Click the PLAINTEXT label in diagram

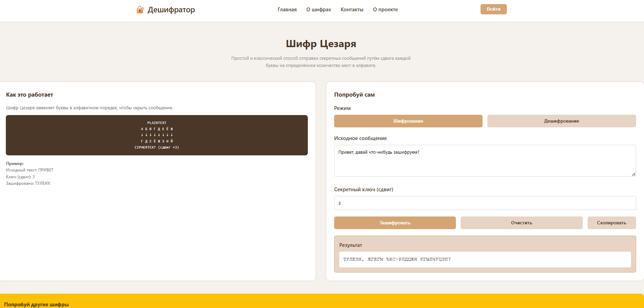157,123
